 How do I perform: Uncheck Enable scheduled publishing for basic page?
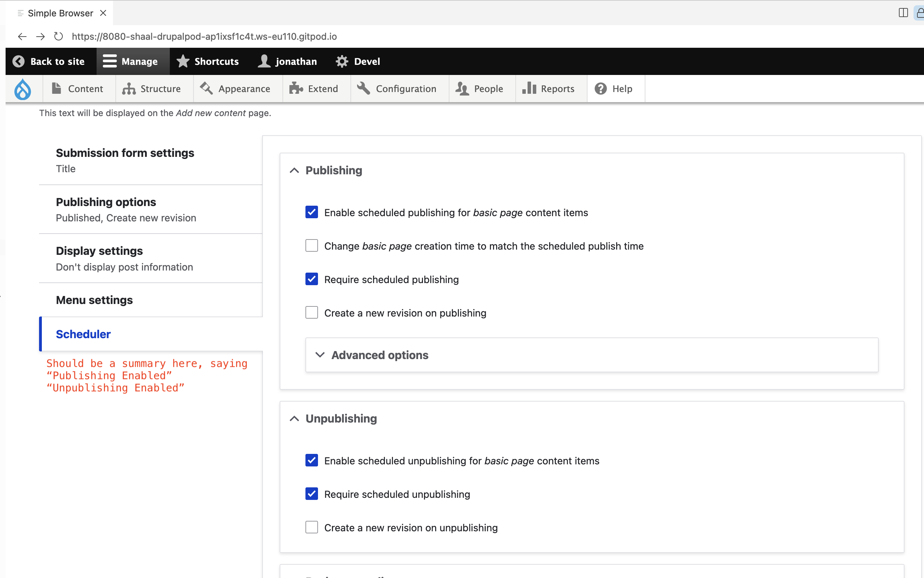coord(311,212)
